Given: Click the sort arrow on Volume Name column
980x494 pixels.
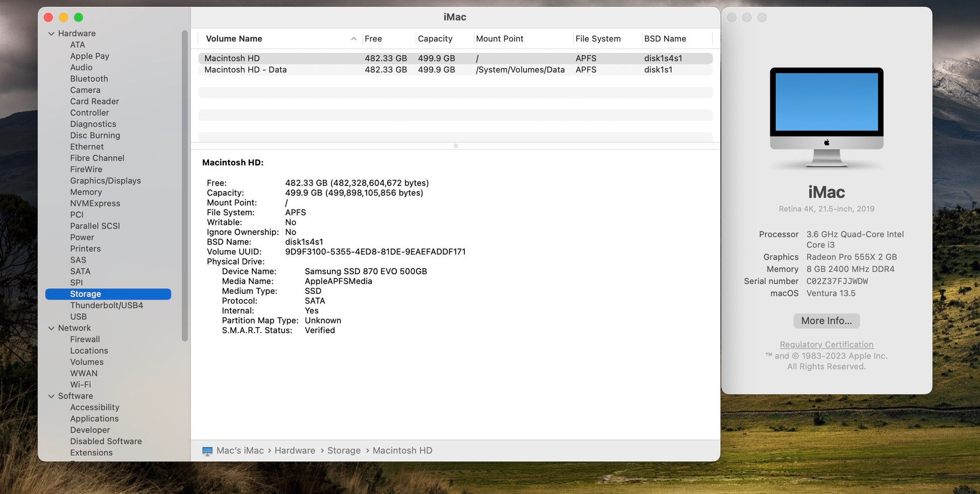Looking at the screenshot, I should pyautogui.click(x=354, y=39).
